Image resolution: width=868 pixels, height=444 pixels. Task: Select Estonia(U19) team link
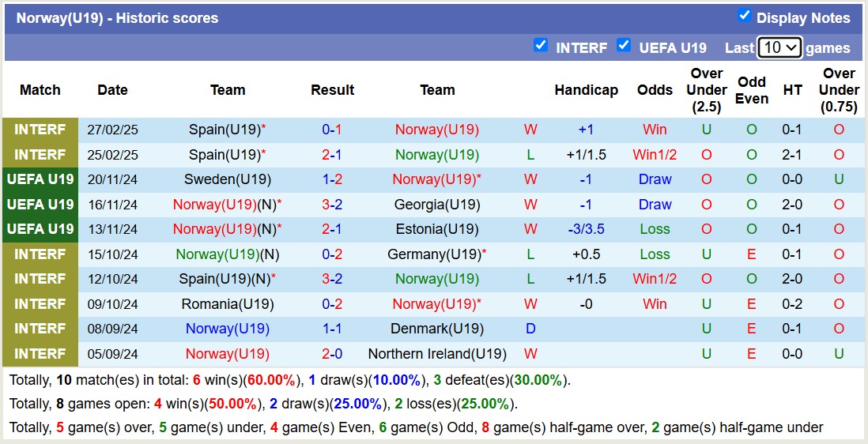(x=437, y=229)
